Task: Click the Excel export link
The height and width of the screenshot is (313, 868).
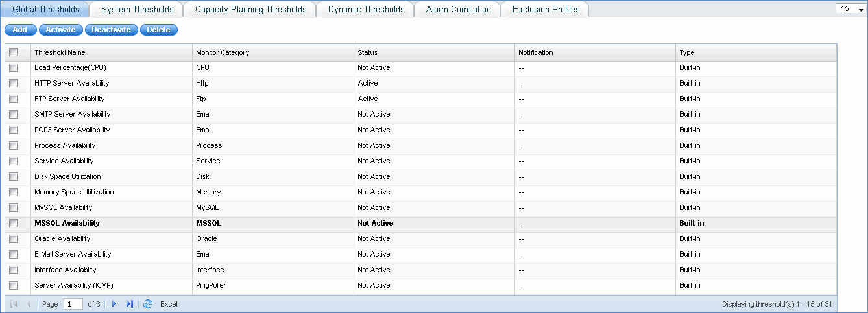Action: [x=169, y=304]
